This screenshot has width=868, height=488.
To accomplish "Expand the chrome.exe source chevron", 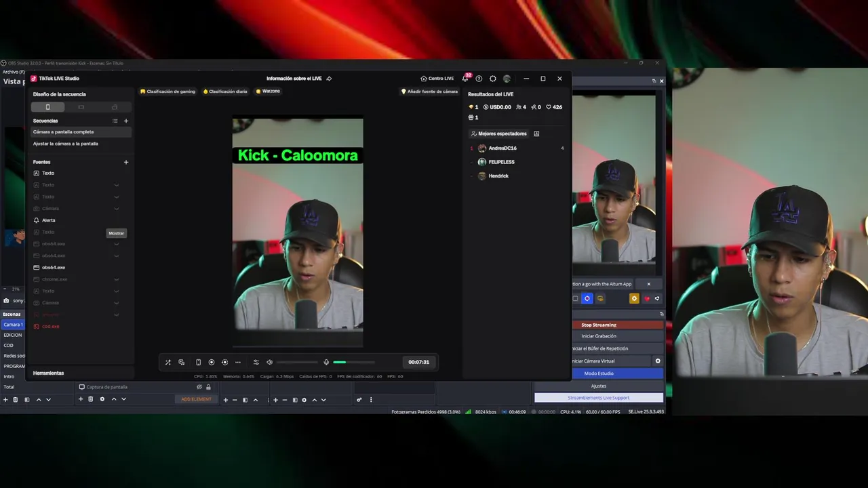I will click(117, 279).
